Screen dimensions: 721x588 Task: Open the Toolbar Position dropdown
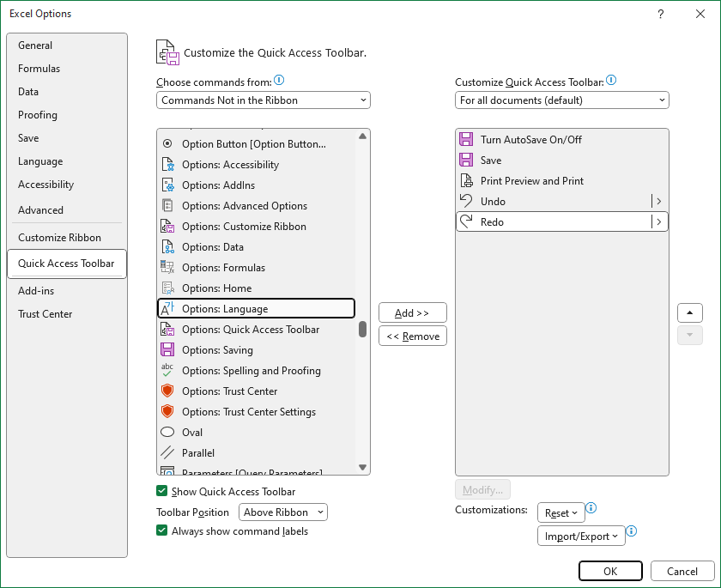click(283, 512)
